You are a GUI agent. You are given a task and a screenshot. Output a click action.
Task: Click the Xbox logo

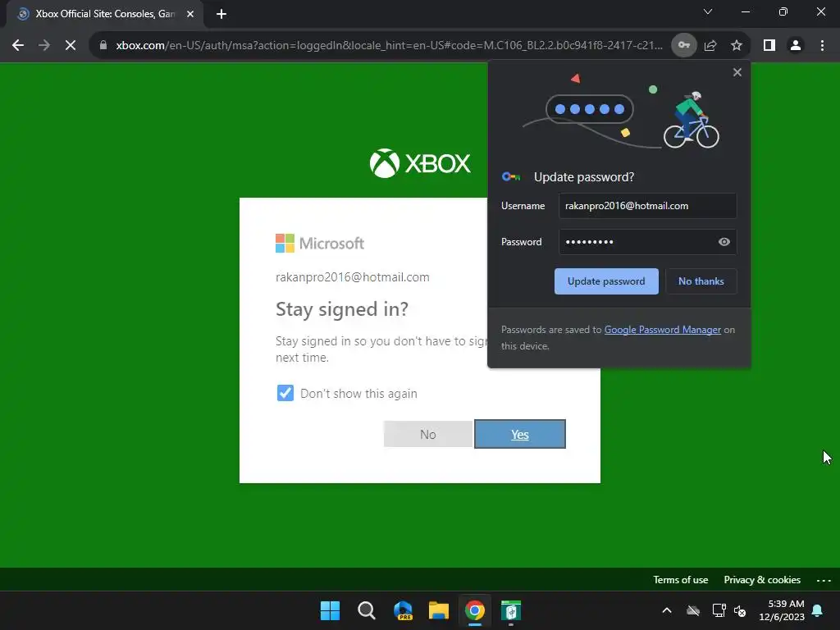point(420,163)
